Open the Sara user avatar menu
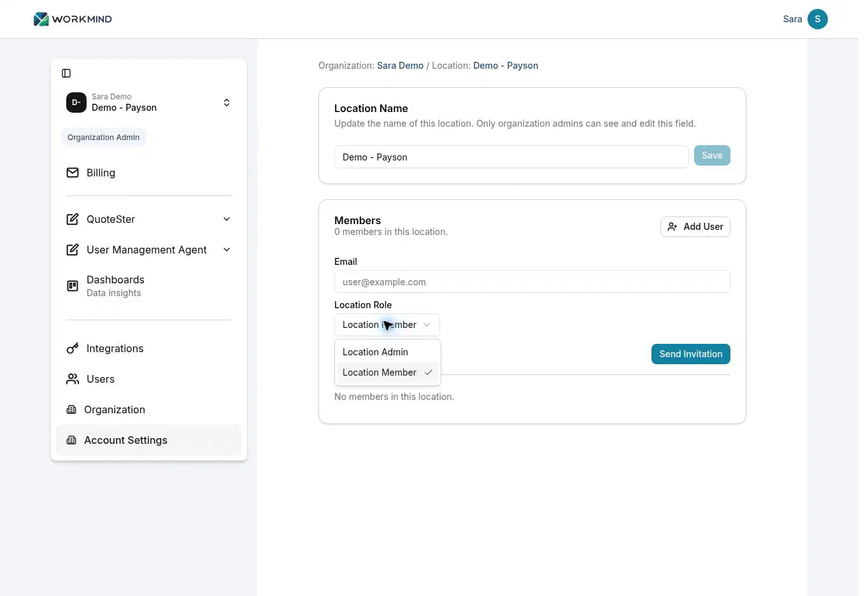Viewport: 868px width, 596px height. (x=817, y=19)
